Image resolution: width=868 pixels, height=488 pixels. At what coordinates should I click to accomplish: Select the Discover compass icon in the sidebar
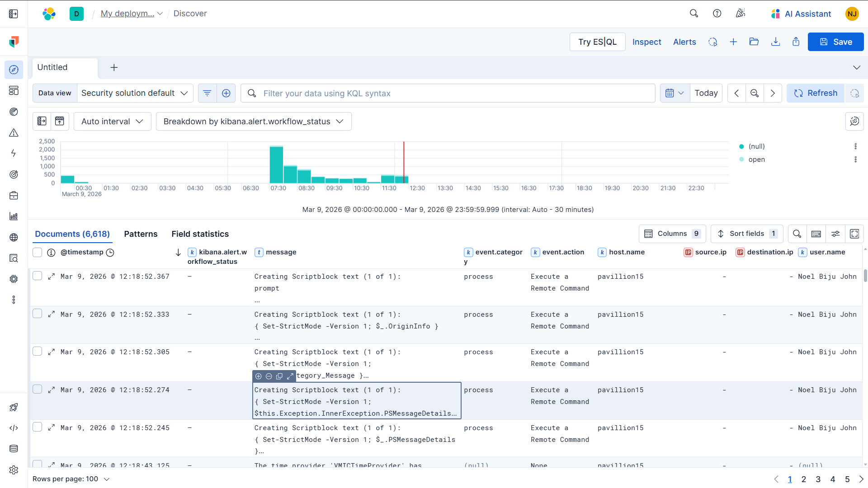[14, 70]
